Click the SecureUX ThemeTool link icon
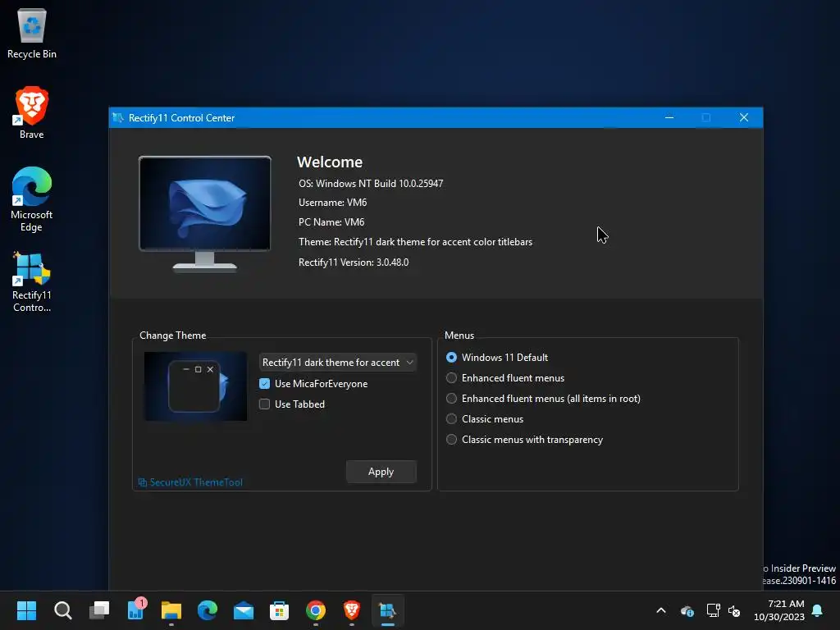This screenshot has height=630, width=840. (x=143, y=482)
